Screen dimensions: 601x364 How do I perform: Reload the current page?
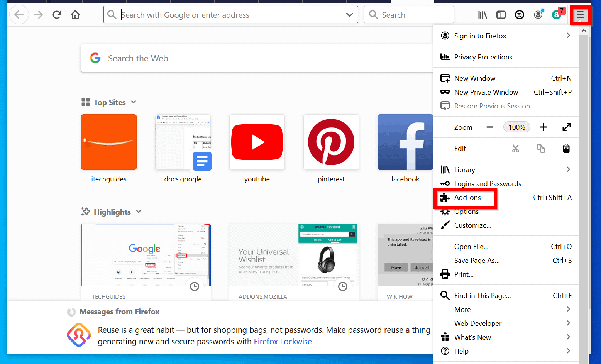(x=57, y=14)
